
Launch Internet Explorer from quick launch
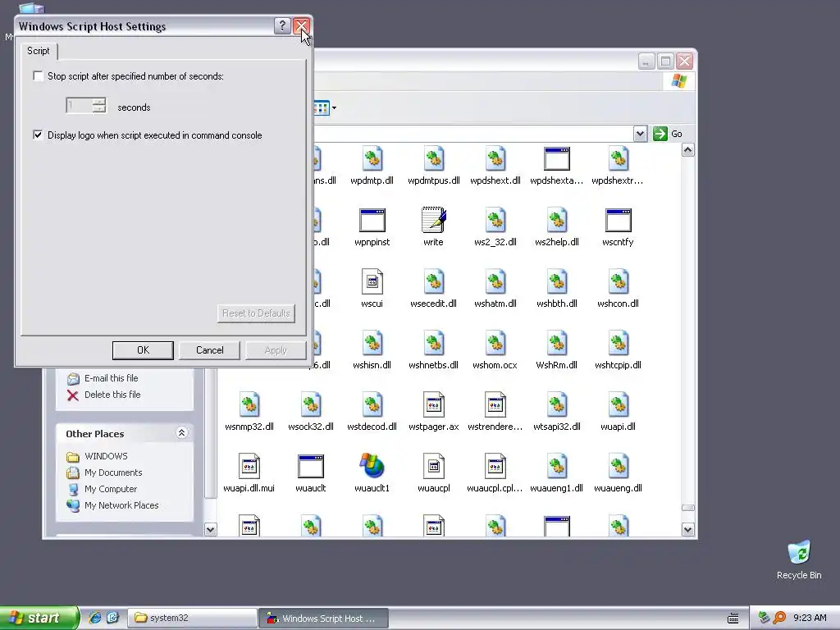(95, 618)
